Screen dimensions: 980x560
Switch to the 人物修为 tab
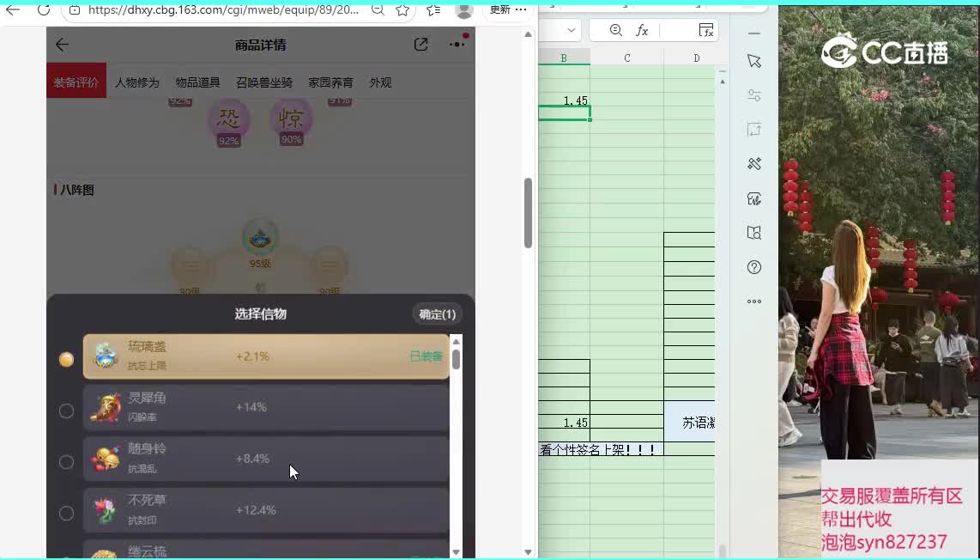click(137, 82)
